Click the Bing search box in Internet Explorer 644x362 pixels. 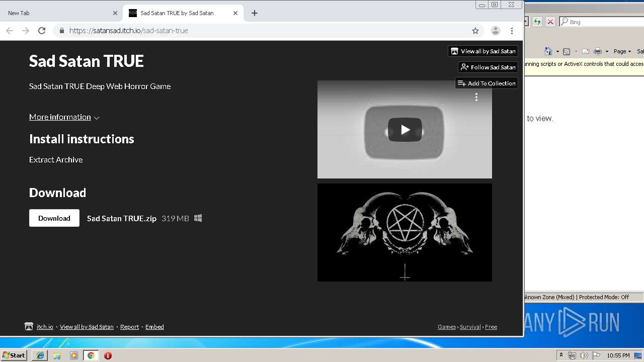pos(602,22)
